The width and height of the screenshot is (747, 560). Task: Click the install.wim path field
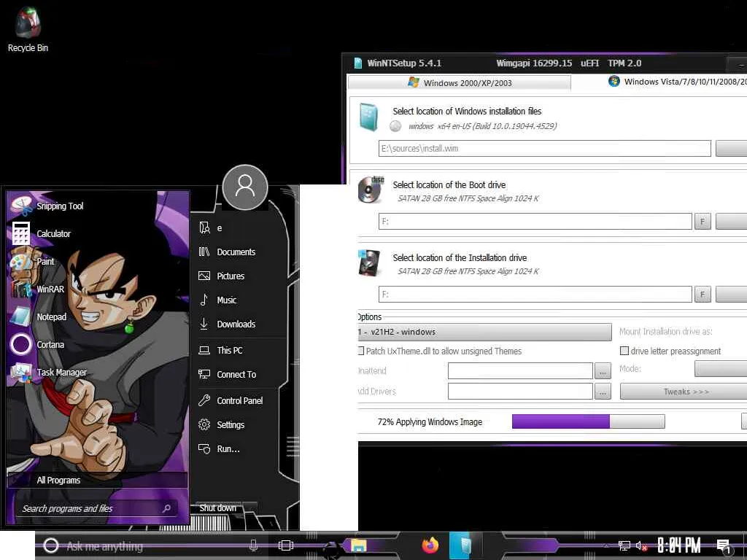pyautogui.click(x=544, y=148)
